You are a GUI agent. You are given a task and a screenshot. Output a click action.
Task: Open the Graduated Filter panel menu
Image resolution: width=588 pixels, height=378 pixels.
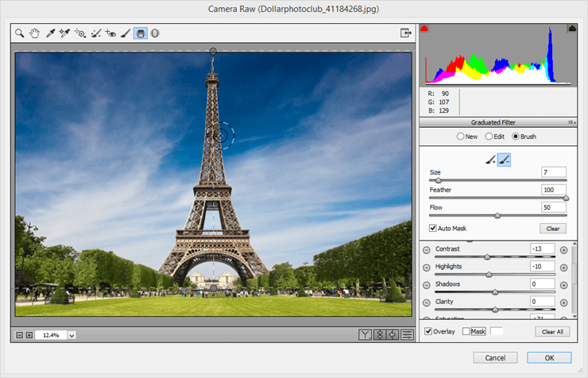pyautogui.click(x=572, y=122)
